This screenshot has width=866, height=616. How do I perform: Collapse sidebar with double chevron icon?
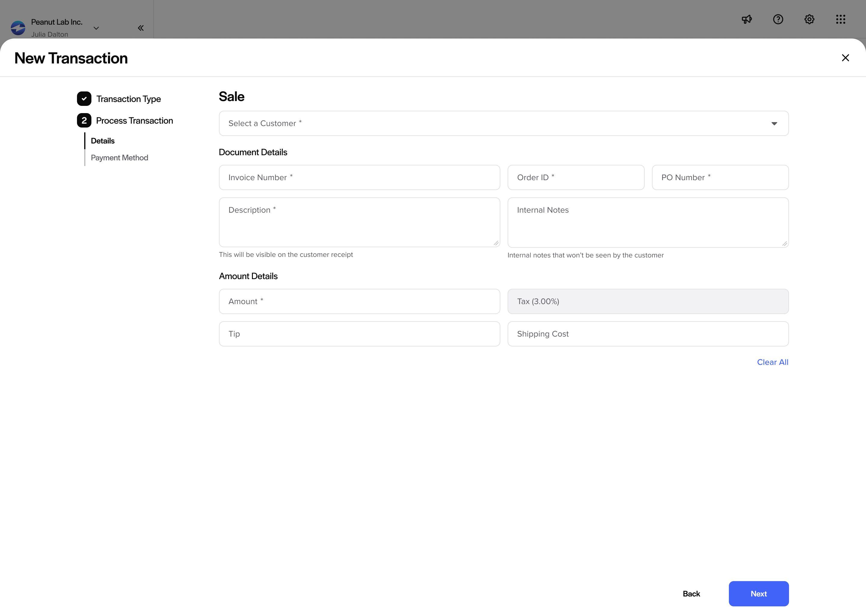click(141, 28)
